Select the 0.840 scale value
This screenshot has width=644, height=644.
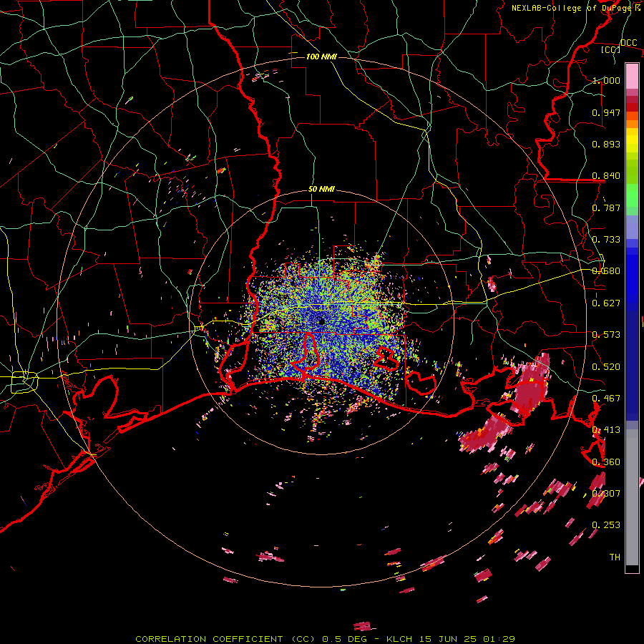click(x=606, y=176)
